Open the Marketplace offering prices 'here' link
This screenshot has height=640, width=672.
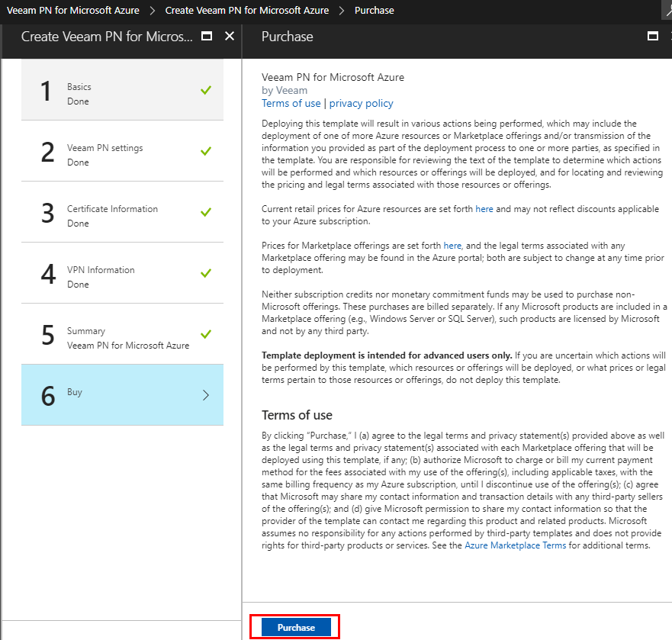click(x=452, y=246)
